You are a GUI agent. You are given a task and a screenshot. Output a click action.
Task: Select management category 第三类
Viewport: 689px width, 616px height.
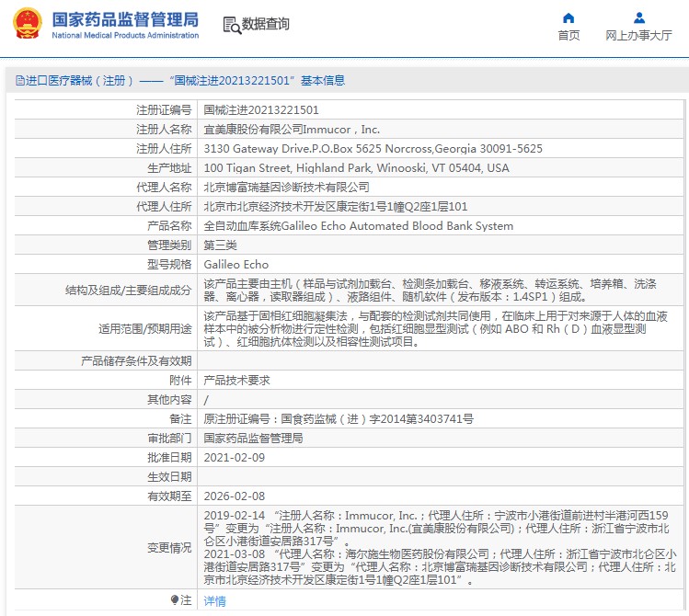(220, 245)
